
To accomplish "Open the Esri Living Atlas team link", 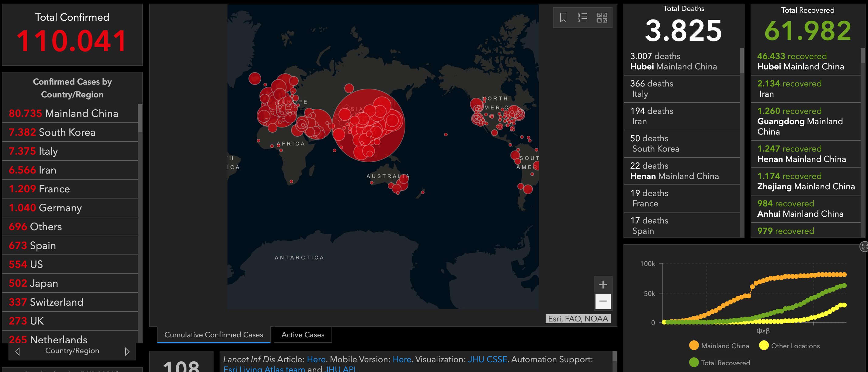I will pyautogui.click(x=264, y=369).
